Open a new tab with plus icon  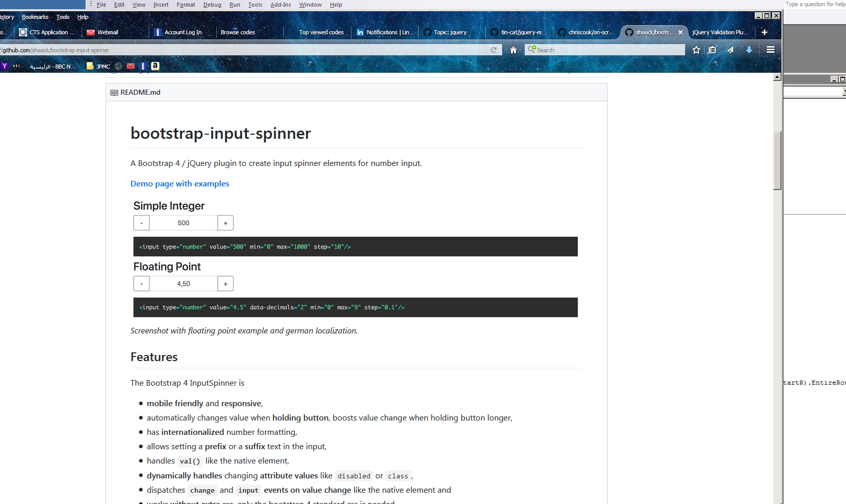pyautogui.click(x=764, y=32)
